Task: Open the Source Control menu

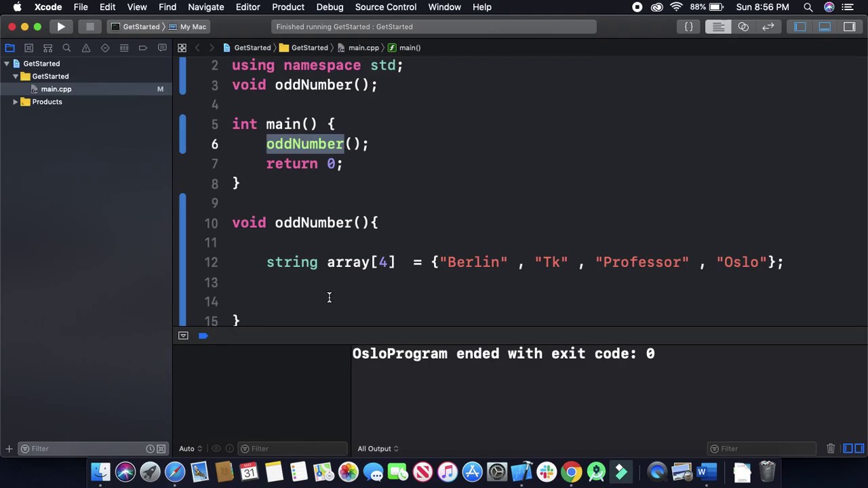Action: point(386,7)
